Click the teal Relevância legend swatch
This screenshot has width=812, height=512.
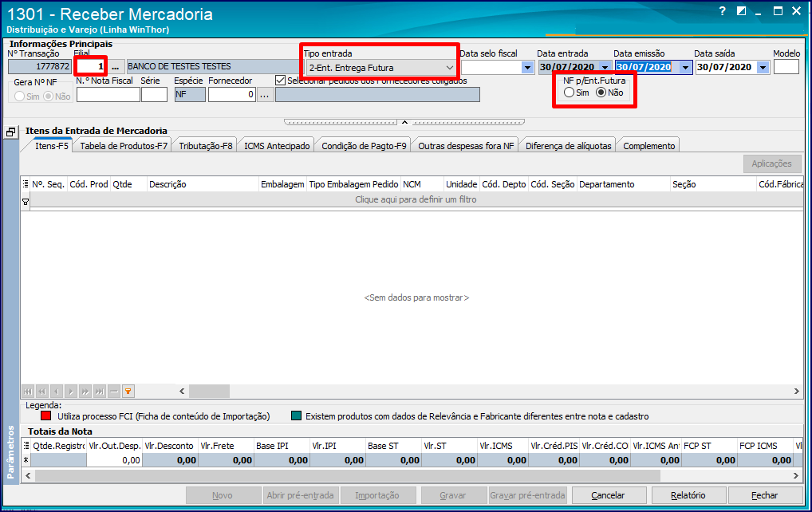click(296, 416)
